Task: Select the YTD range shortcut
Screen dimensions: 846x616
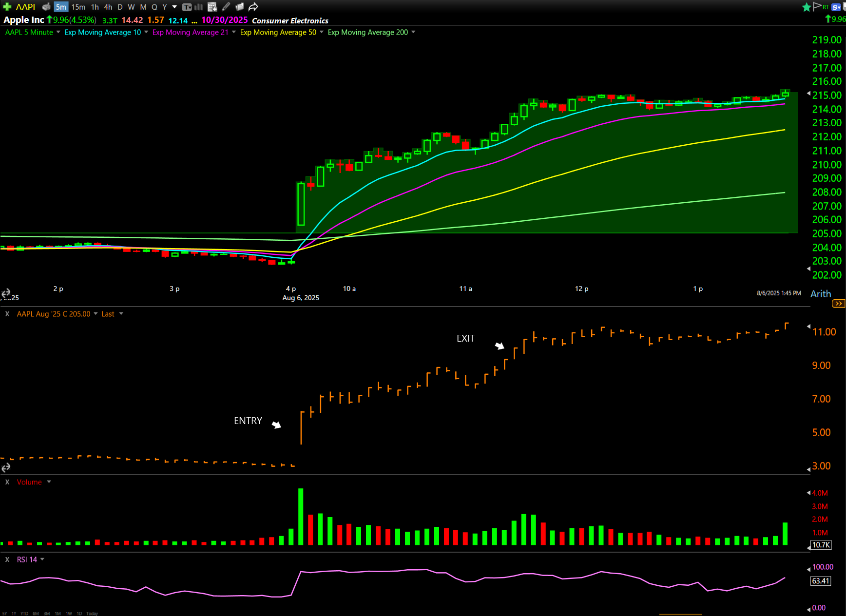Action: pyautogui.click(x=24, y=614)
